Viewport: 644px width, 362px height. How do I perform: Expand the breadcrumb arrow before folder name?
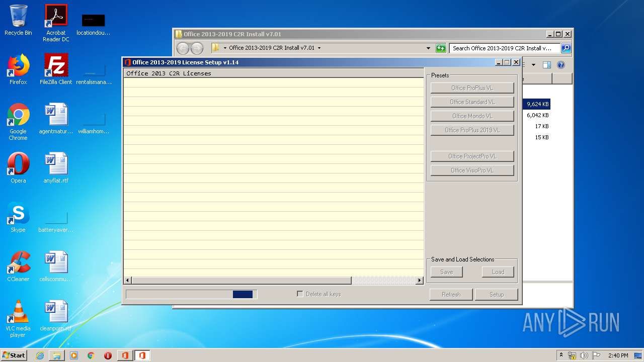pos(225,48)
